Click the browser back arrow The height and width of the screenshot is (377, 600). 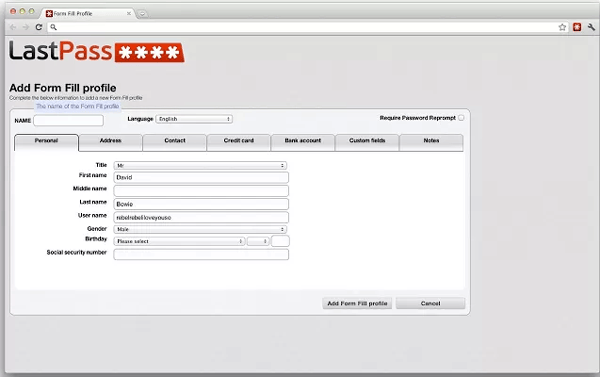[13, 27]
